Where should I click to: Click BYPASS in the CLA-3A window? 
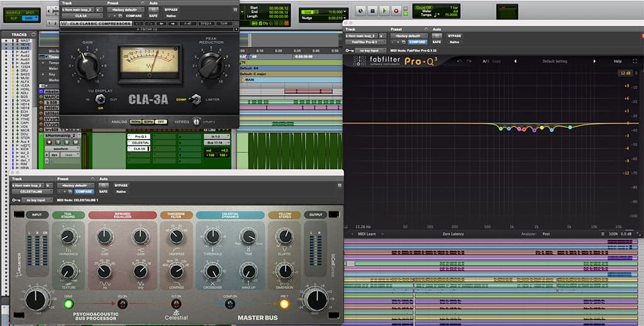171,9
